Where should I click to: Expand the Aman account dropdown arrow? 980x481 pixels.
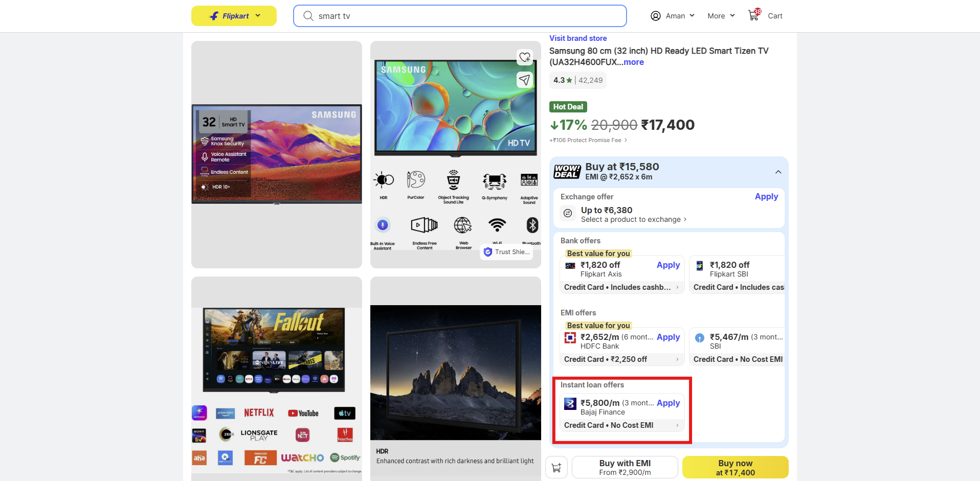[692, 15]
